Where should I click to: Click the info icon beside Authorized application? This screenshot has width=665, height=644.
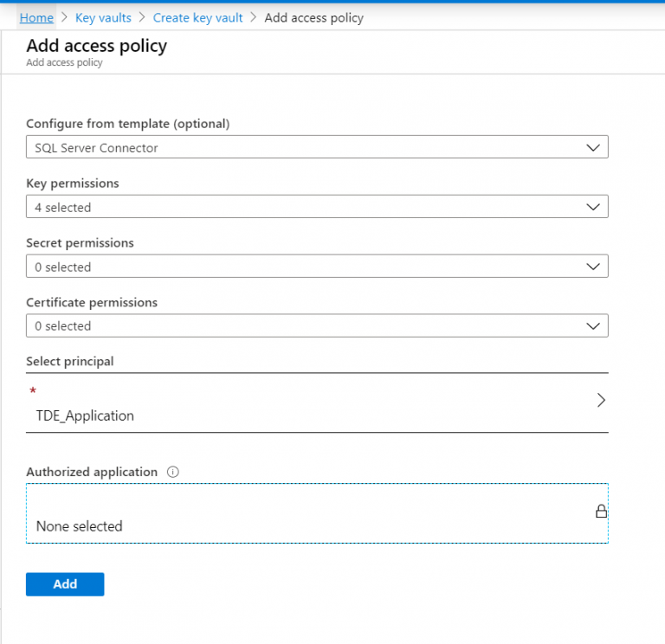pos(172,472)
